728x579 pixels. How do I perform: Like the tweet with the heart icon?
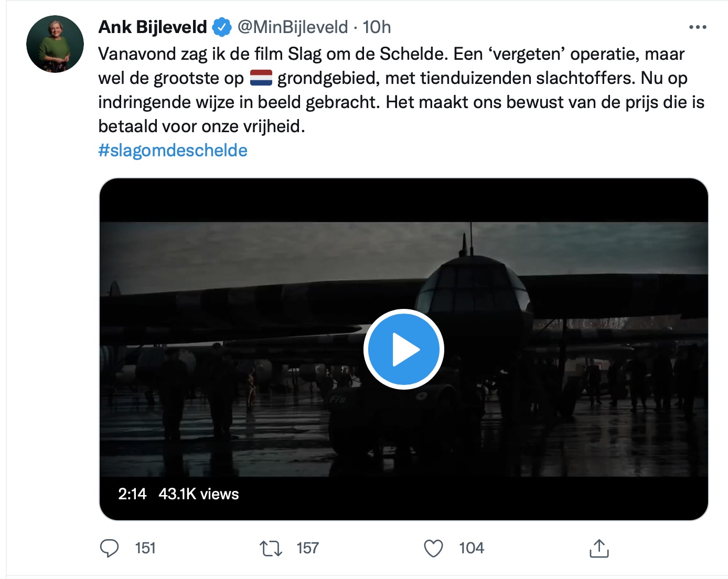pos(433,549)
